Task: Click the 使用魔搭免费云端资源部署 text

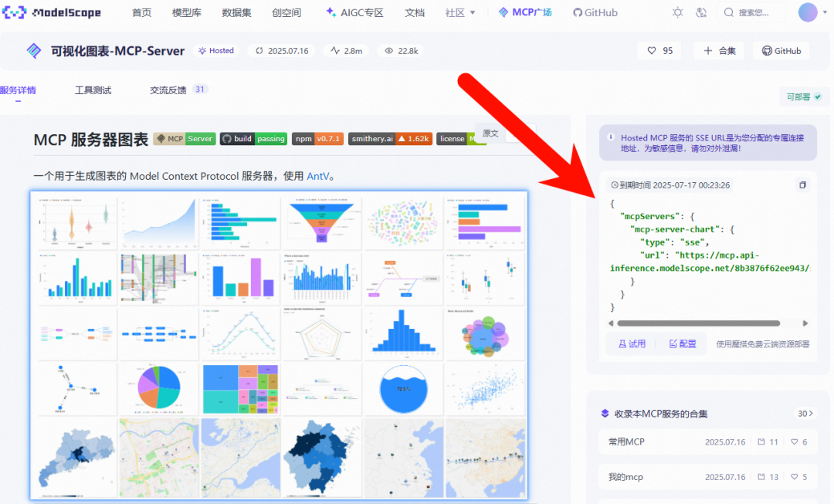Action: coord(763,344)
